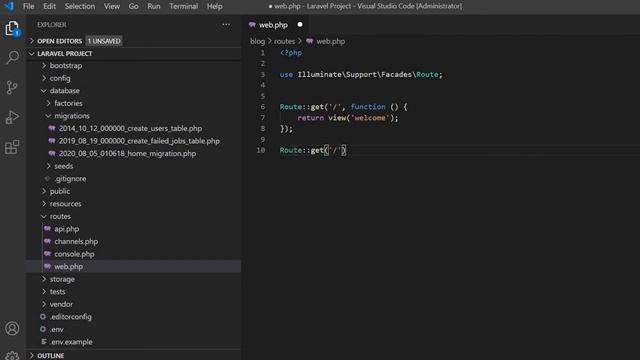This screenshot has height=360, width=640.
Task: Expand the config folder
Action: click(44, 78)
